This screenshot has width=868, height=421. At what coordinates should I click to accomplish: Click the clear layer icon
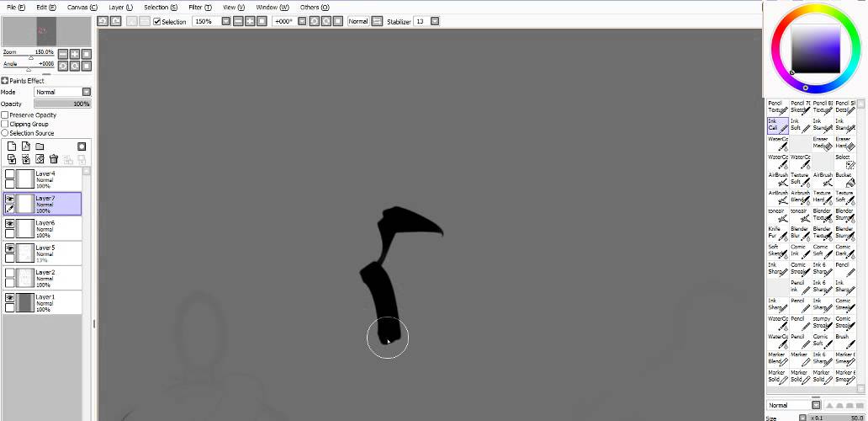tap(40, 159)
